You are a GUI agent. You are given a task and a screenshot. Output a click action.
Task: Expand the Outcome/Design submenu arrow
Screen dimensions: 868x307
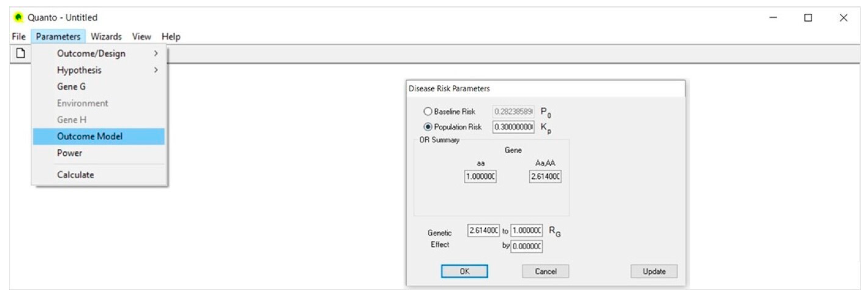156,53
